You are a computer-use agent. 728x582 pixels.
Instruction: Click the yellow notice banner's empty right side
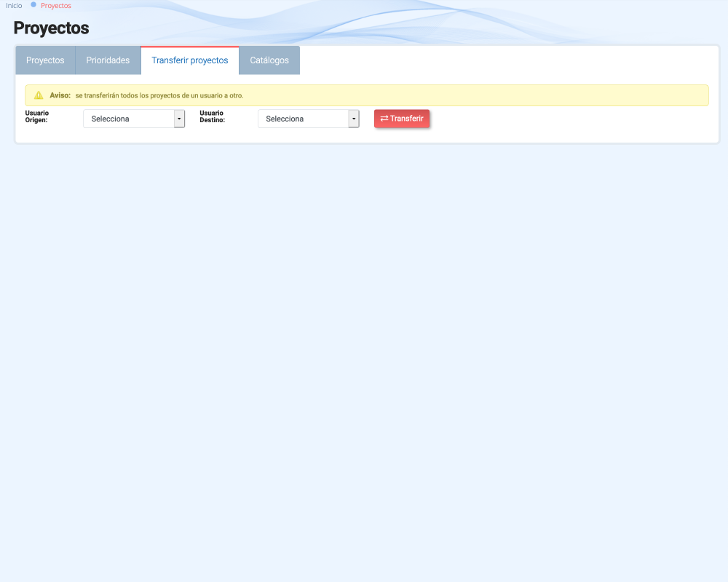[x=510, y=95]
